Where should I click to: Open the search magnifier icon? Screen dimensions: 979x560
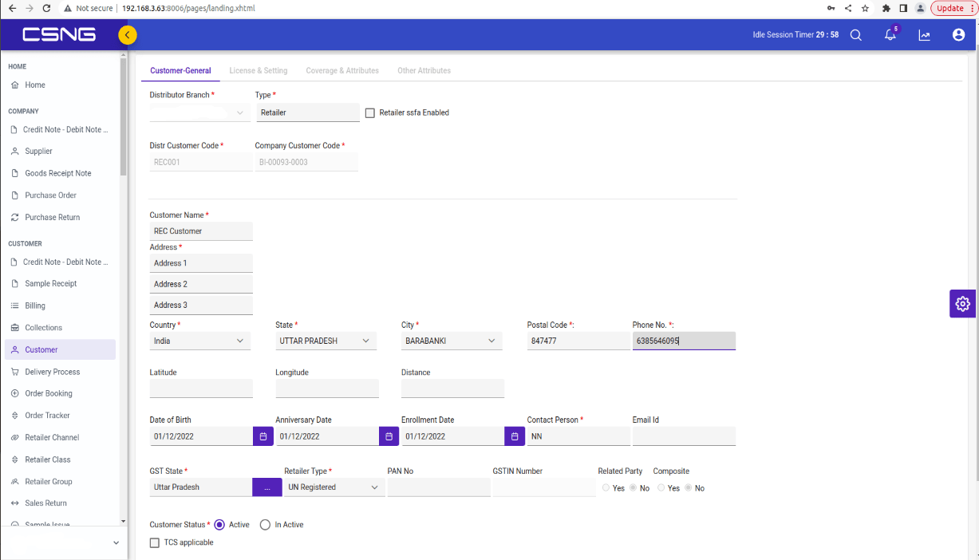[x=855, y=35]
